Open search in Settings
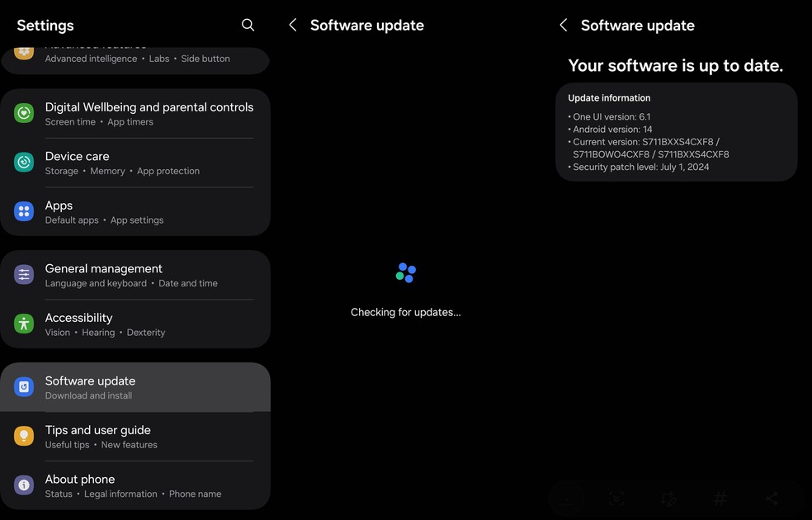Screen dimensions: 812x520 point(248,25)
